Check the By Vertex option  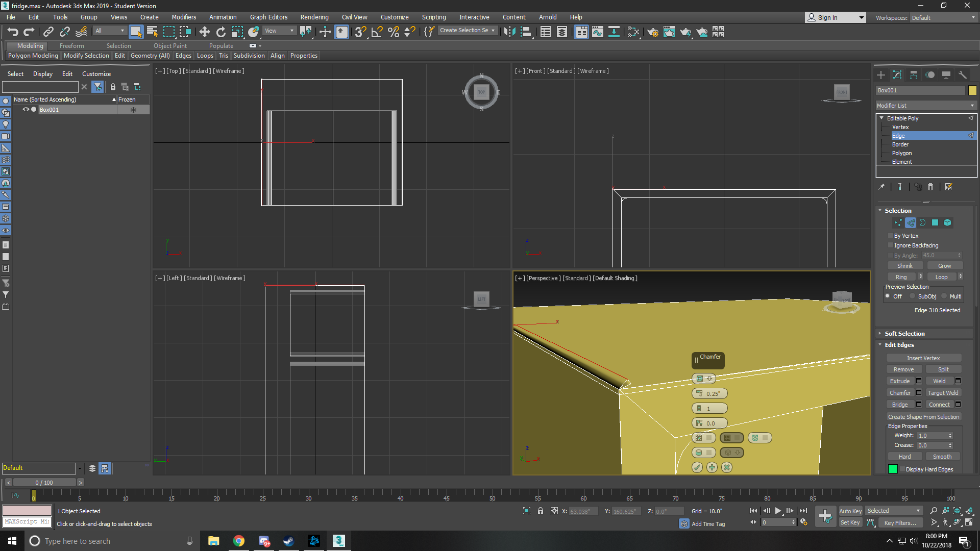pyautogui.click(x=891, y=235)
